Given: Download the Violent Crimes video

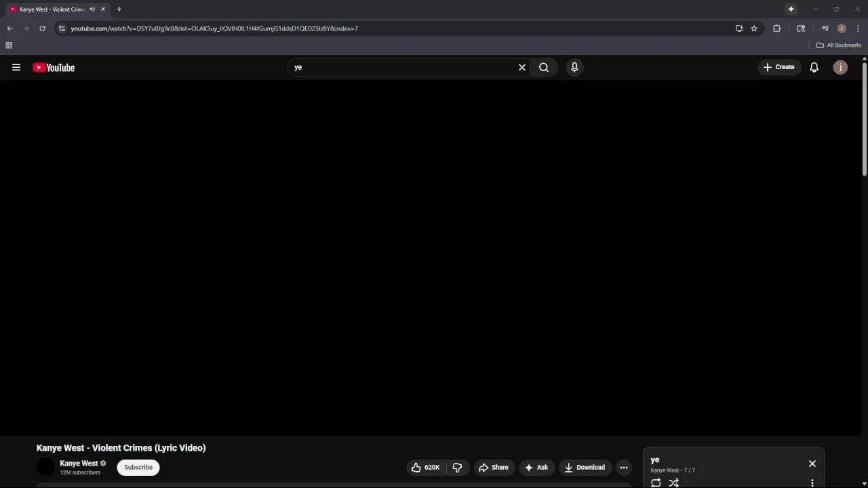Looking at the screenshot, I should tap(585, 467).
